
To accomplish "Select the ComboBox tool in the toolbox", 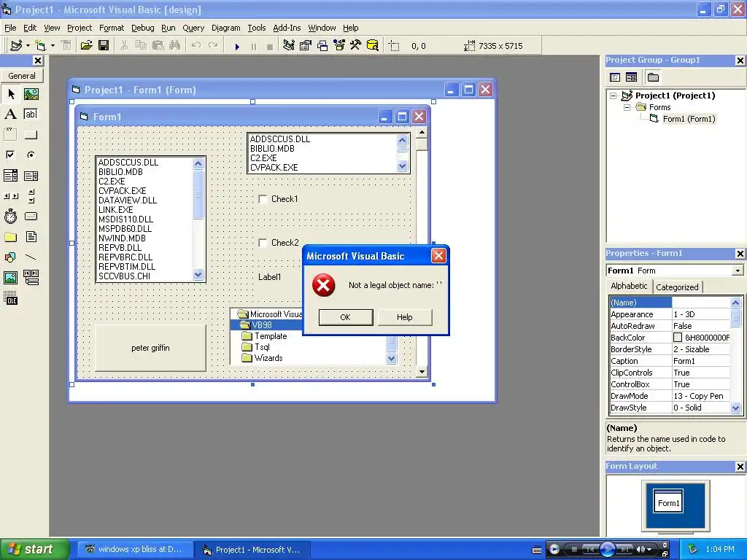I will [10, 176].
